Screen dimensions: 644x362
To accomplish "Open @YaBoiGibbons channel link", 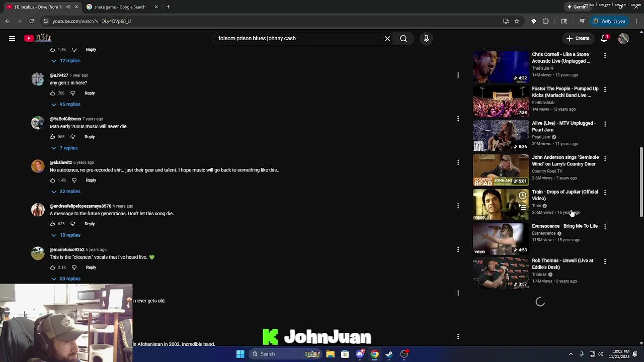I will [65, 119].
